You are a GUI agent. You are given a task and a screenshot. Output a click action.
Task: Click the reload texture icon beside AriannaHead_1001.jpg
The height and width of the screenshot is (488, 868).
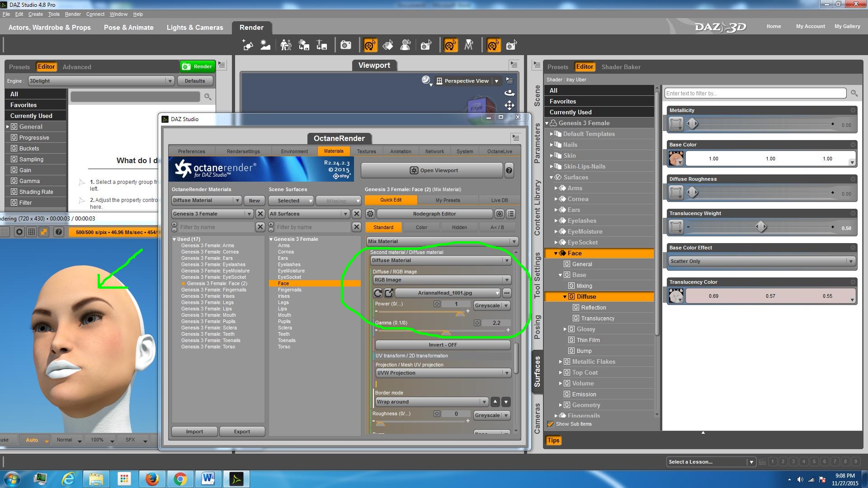(x=378, y=293)
